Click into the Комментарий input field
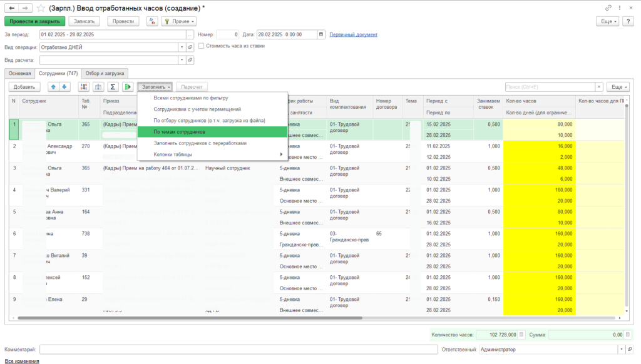 pyautogui.click(x=227, y=350)
